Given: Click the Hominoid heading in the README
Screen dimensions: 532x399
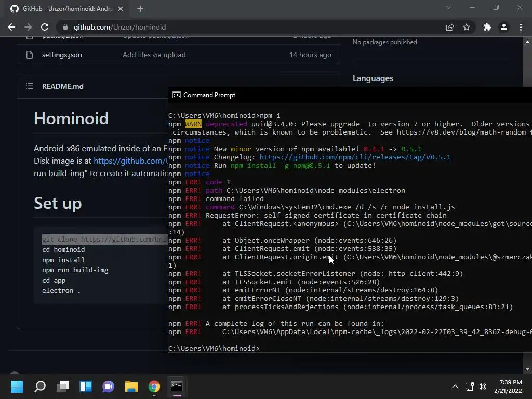Looking at the screenshot, I should click(x=71, y=118).
